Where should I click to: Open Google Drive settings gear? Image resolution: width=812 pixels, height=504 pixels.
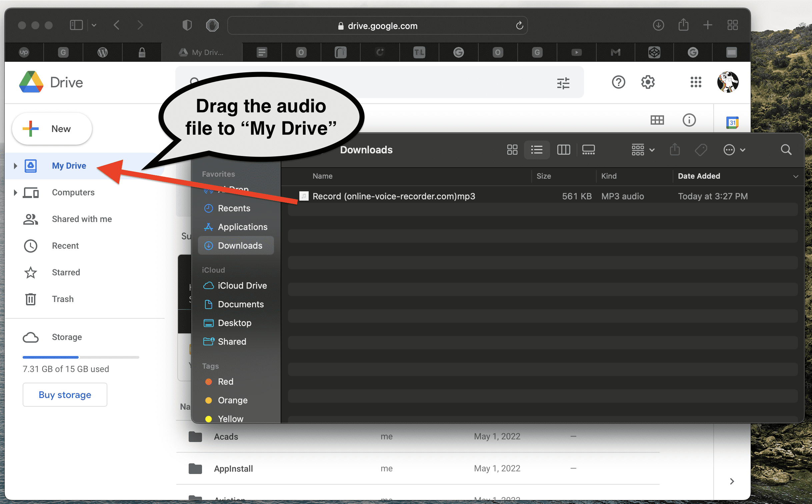coord(648,82)
